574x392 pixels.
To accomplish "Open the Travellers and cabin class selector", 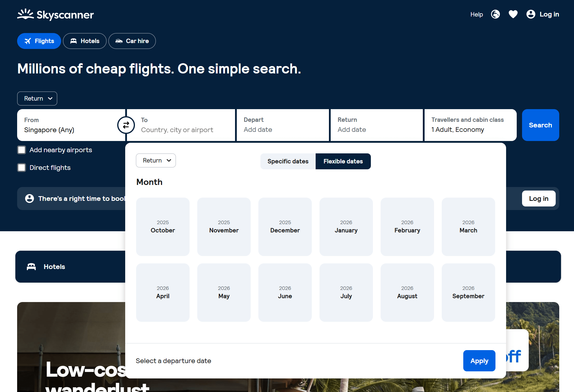I will click(470, 125).
